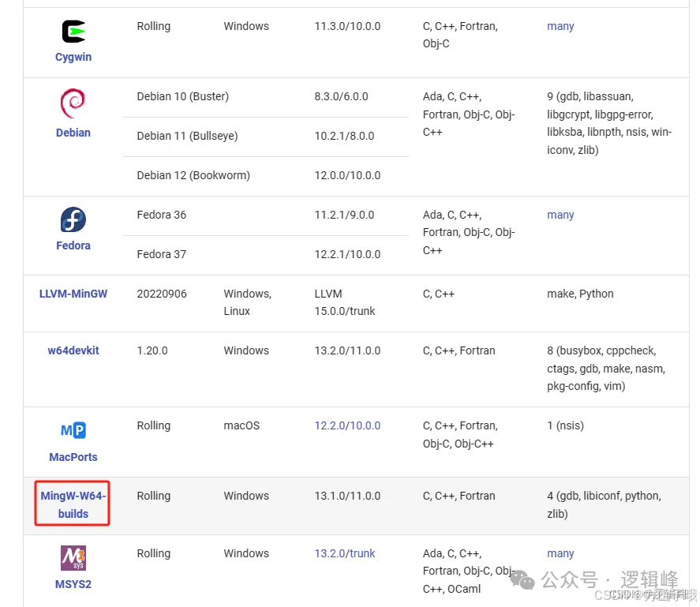
Task: Click 'C, C++' languages in LLVM-MinGW row
Action: pos(439,294)
